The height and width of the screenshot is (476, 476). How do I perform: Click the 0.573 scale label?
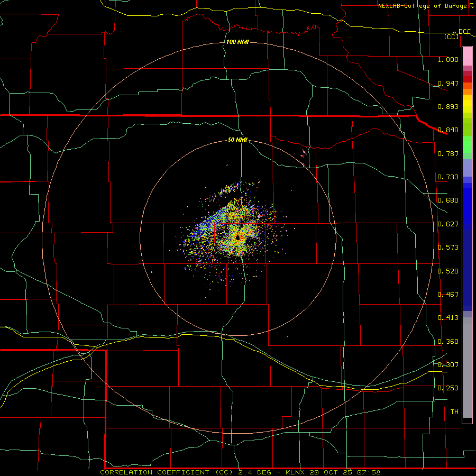448,248
